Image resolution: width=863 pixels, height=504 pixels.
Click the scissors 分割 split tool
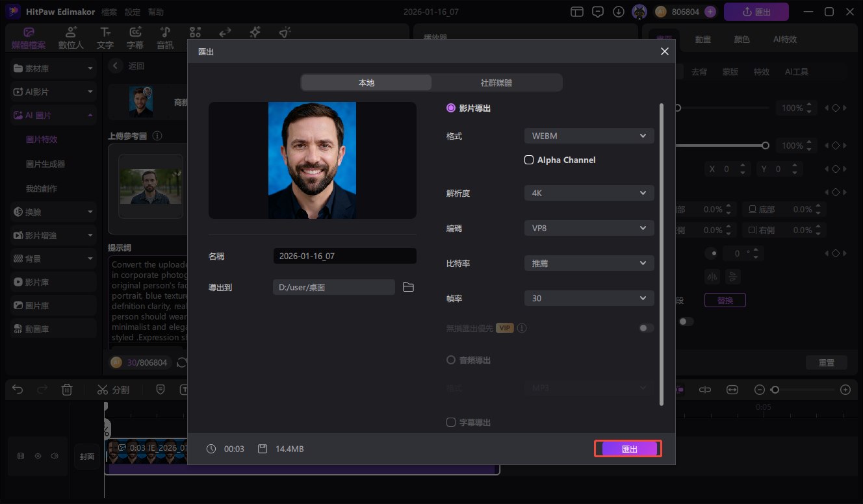[x=113, y=390]
